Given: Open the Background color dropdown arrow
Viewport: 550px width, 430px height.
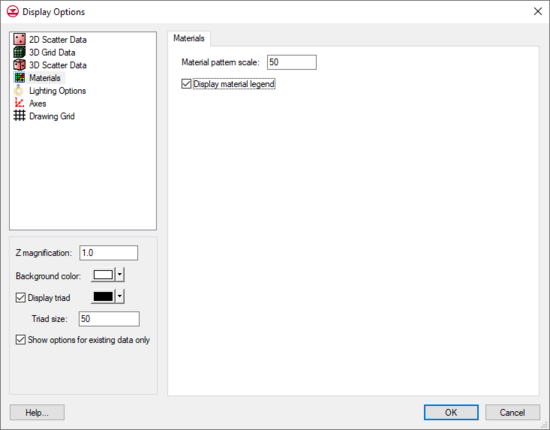Looking at the screenshot, I should pos(120,275).
